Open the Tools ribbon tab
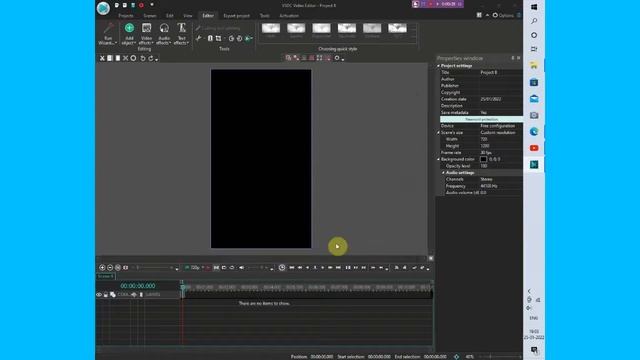This screenshot has width=640, height=360. (264, 16)
